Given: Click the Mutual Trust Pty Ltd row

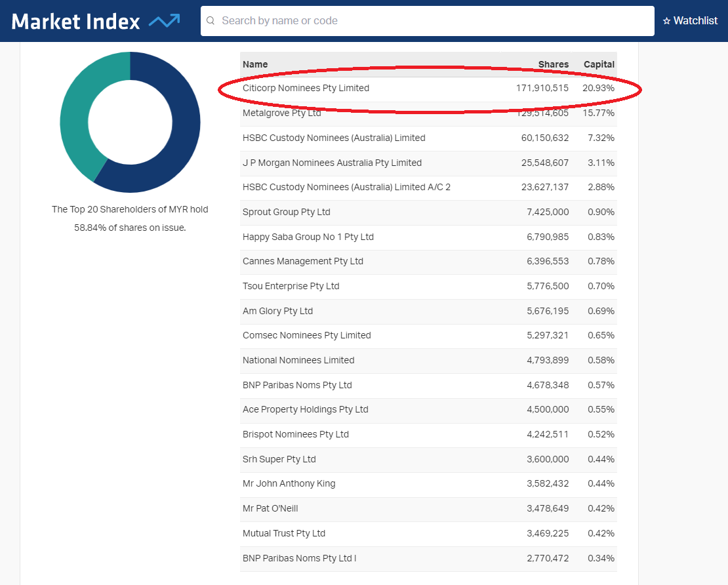Looking at the screenshot, I should (283, 533).
